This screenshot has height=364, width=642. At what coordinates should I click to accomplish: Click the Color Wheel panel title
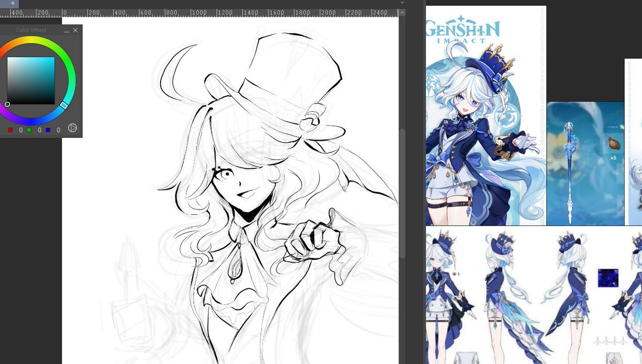31,30
